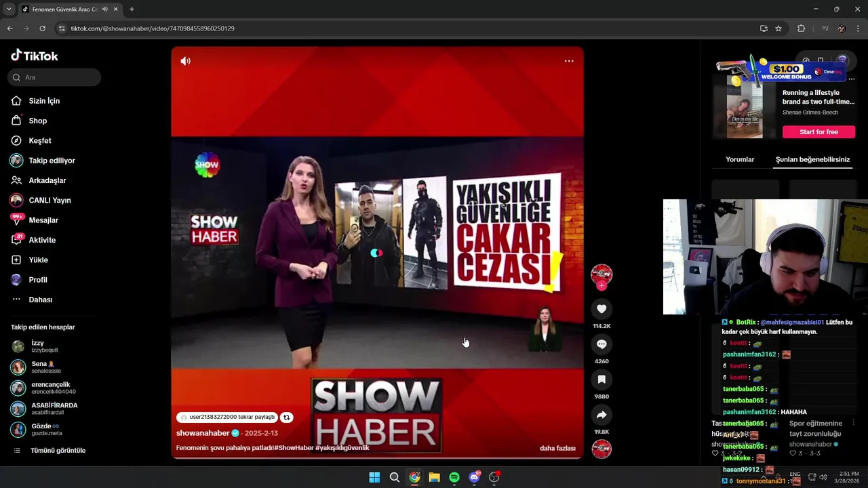Viewport: 868px width, 488px height.
Task: Reload the page in Chrome
Action: [x=42, y=28]
